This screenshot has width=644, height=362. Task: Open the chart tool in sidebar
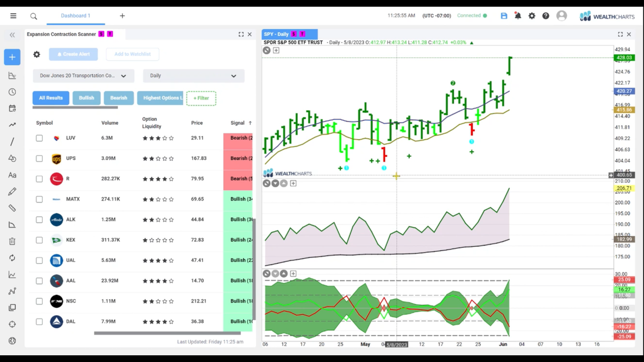click(12, 76)
